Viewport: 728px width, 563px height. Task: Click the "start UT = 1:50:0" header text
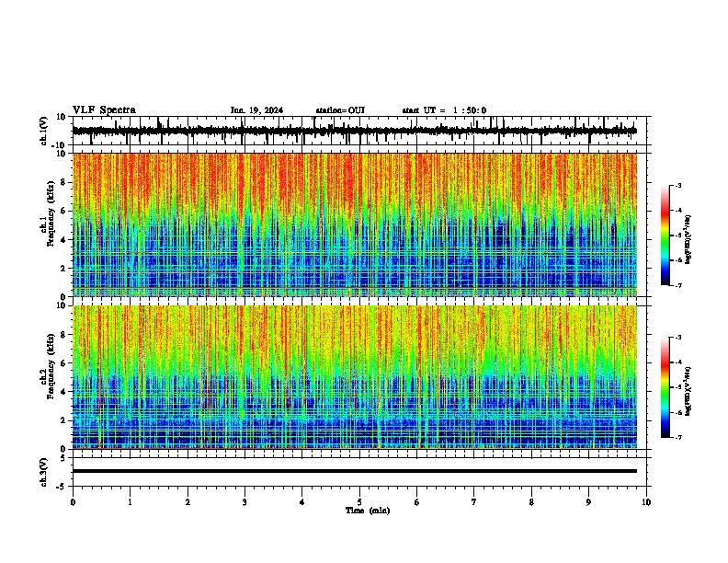point(444,110)
